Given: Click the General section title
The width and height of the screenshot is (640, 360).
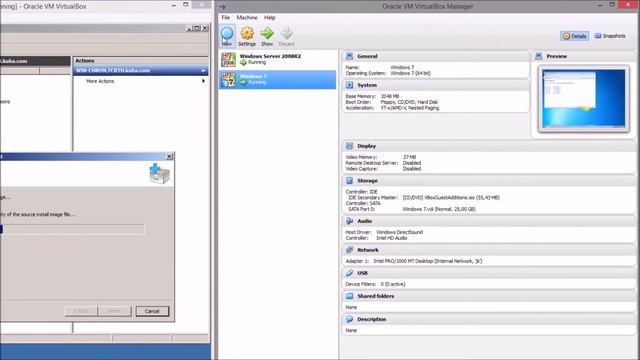Looking at the screenshot, I should point(367,56).
